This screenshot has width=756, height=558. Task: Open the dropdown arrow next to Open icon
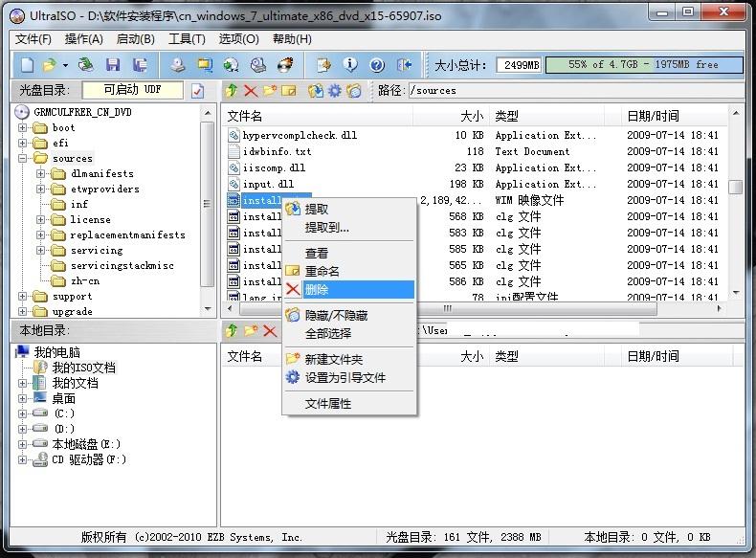click(x=65, y=65)
